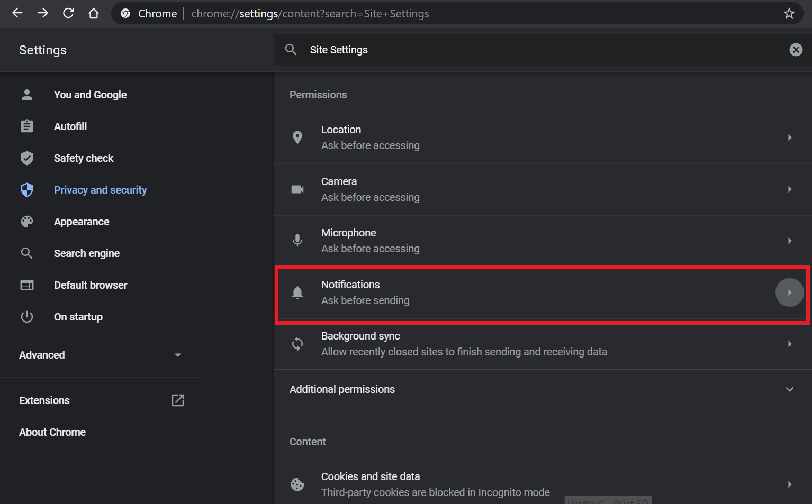Select the Microphone icon
This screenshot has height=504, width=812.
[x=297, y=240]
